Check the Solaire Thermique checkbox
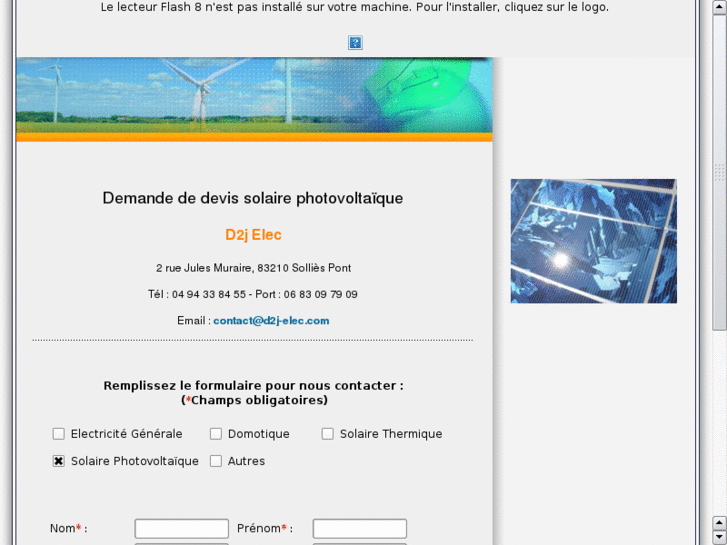Screen dimensions: 727x545 [x=327, y=434]
